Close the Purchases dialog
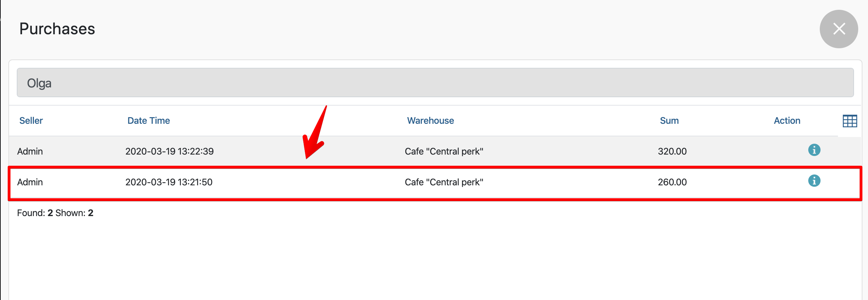Viewport: 868px width, 300px height. [x=839, y=29]
